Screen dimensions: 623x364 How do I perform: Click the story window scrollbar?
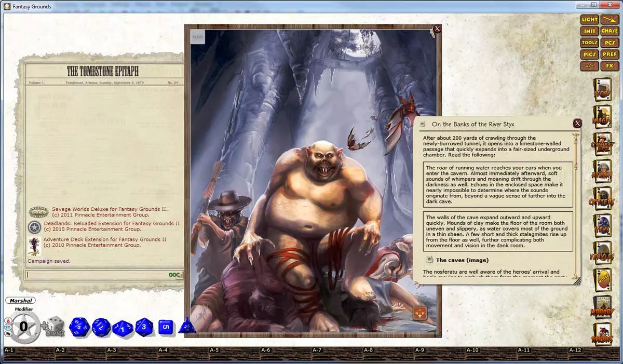[x=575, y=205]
